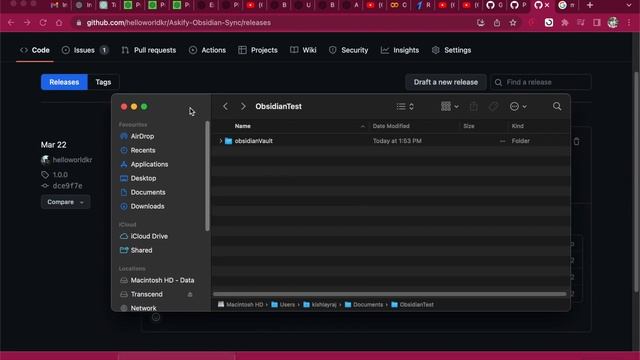Click the Finder share icon
640x360 pixels.
(x=473, y=106)
